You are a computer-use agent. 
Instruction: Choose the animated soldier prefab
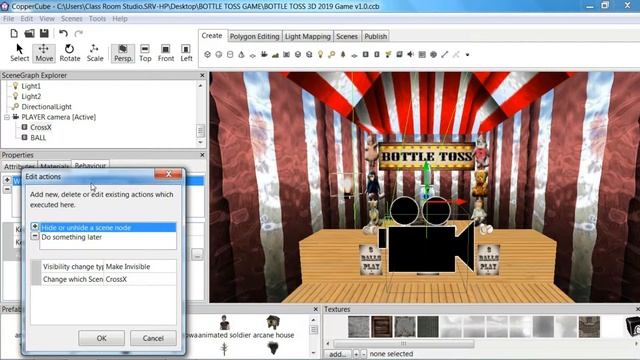point(224,328)
